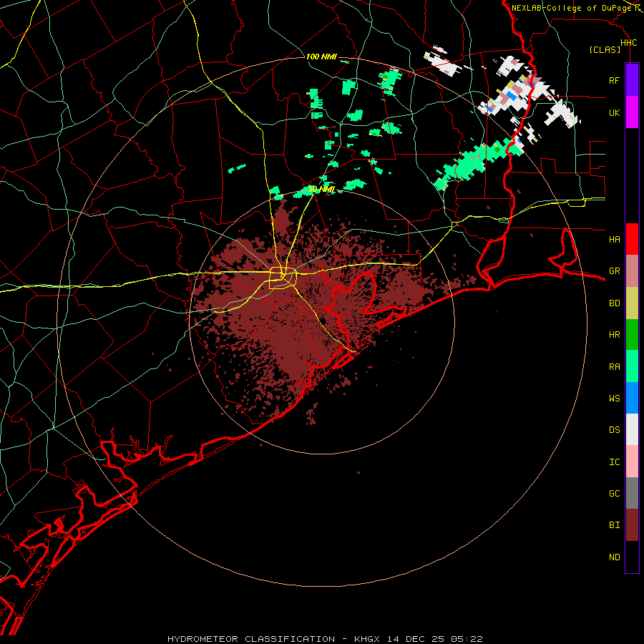Click the KHGX radar site identifier
Viewport: 644px width, 644px height.
367,639
